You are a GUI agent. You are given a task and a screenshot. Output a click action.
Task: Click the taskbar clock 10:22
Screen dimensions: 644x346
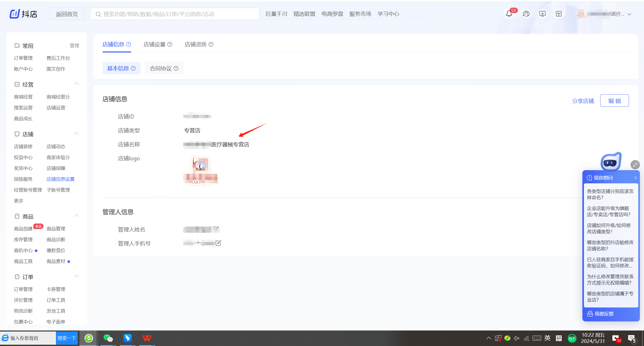coord(593,338)
